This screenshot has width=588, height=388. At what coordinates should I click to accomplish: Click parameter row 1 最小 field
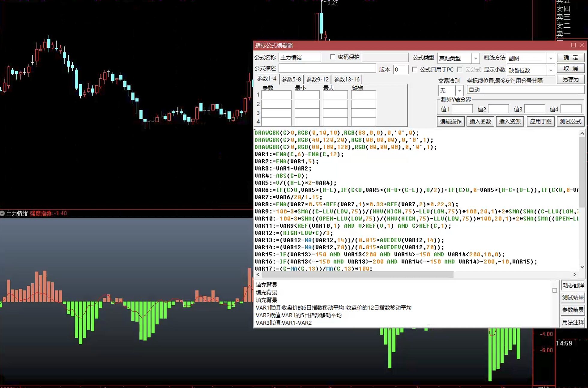[x=307, y=95]
